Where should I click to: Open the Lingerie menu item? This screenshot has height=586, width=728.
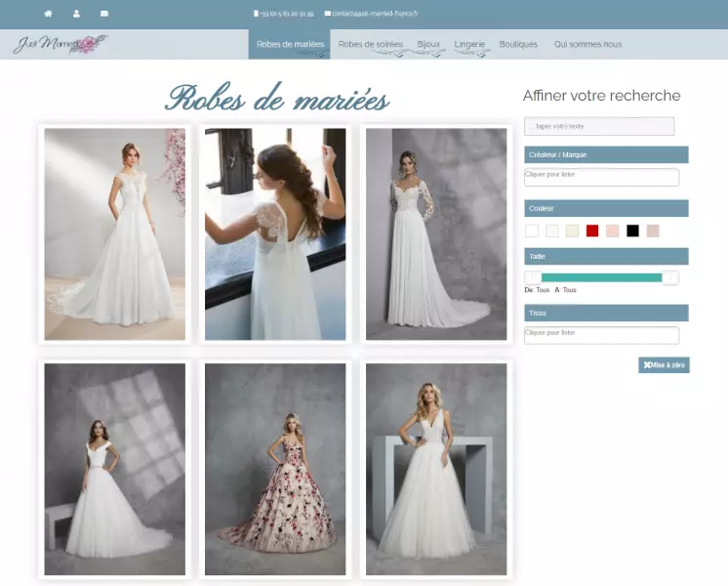pyautogui.click(x=469, y=44)
